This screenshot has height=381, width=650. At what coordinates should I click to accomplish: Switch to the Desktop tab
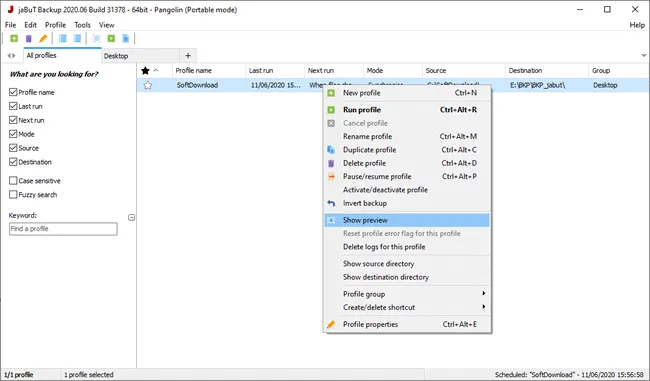(x=141, y=56)
